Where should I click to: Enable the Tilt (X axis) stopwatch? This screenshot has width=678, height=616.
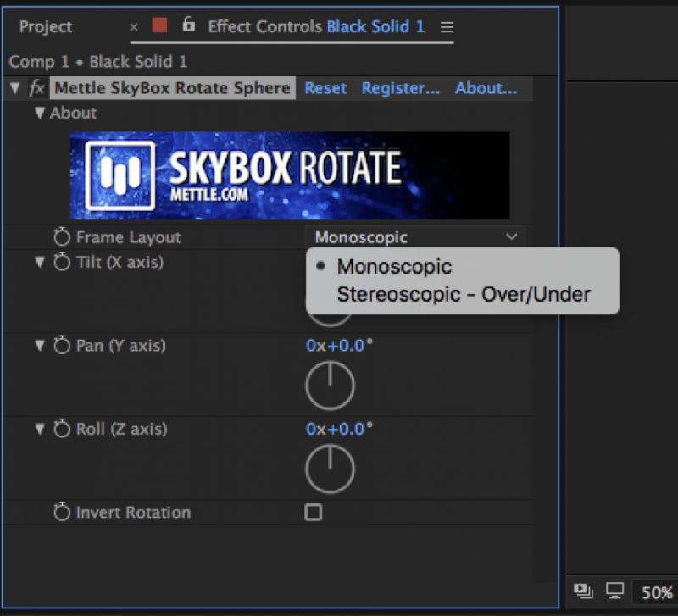pos(62,263)
